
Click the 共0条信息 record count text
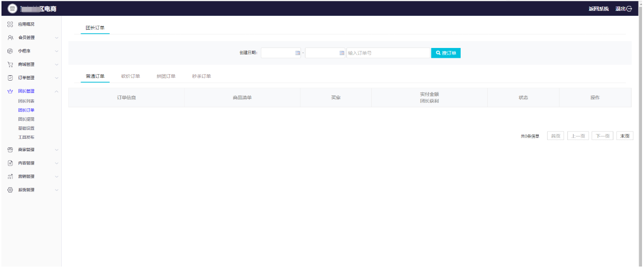[530, 136]
